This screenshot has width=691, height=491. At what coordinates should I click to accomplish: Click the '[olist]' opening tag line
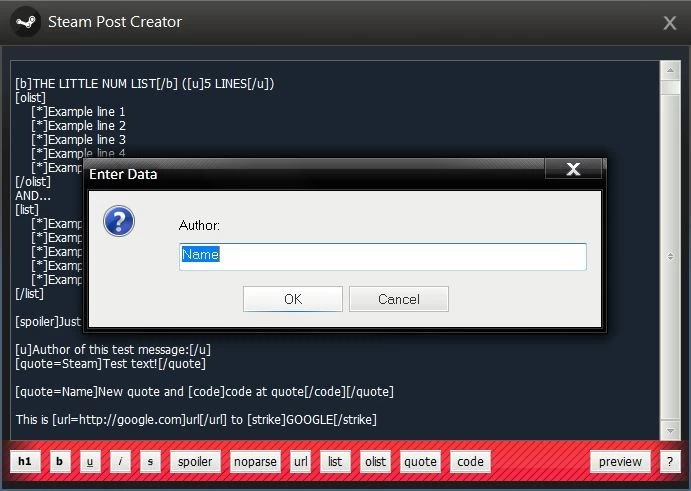(x=30, y=97)
